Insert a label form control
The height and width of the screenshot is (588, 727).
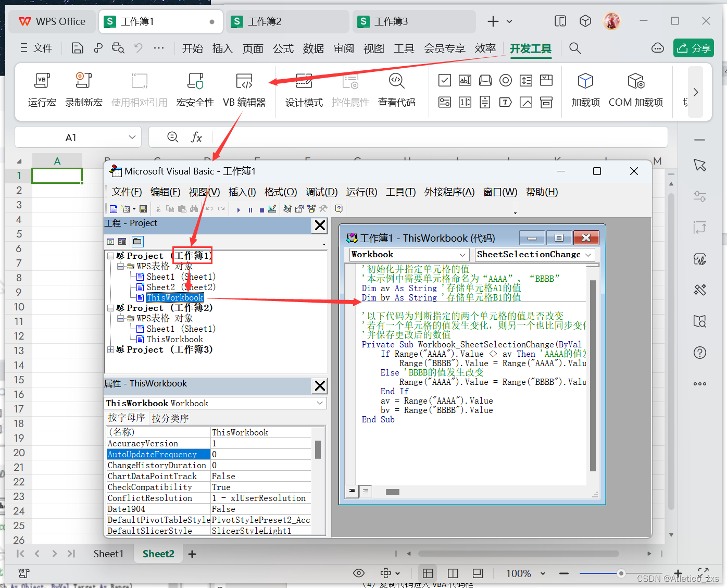click(x=506, y=102)
